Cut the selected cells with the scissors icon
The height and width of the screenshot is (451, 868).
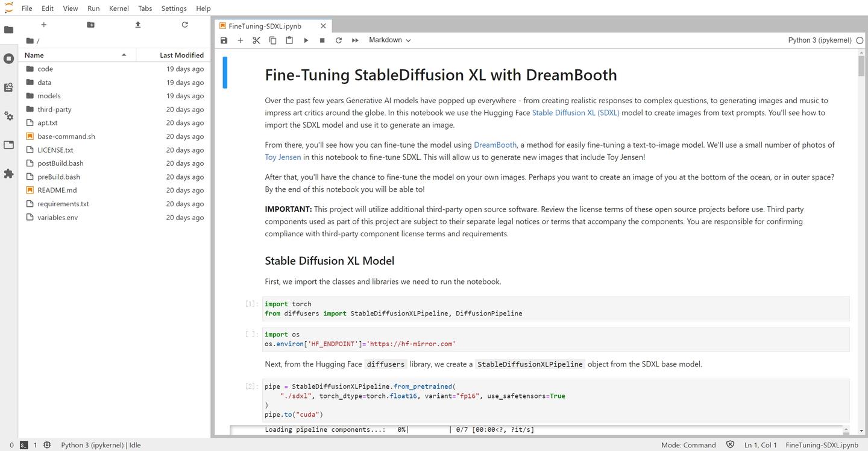[256, 40]
